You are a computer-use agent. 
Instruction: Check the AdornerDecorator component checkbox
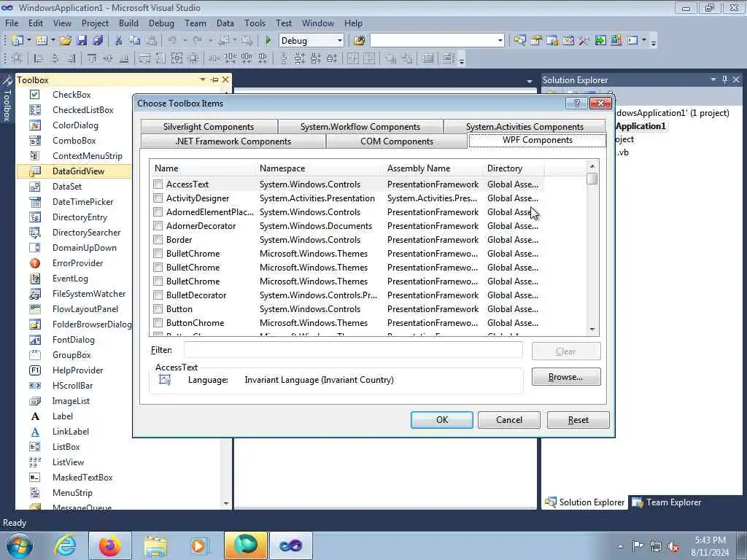pyautogui.click(x=158, y=226)
